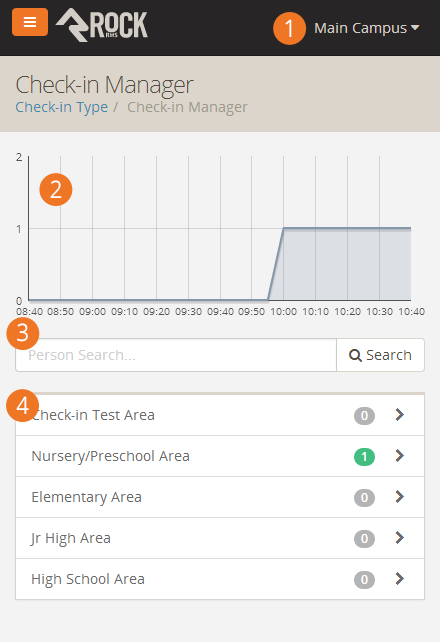Click count badge for Check-in Test Area

pos(364,416)
